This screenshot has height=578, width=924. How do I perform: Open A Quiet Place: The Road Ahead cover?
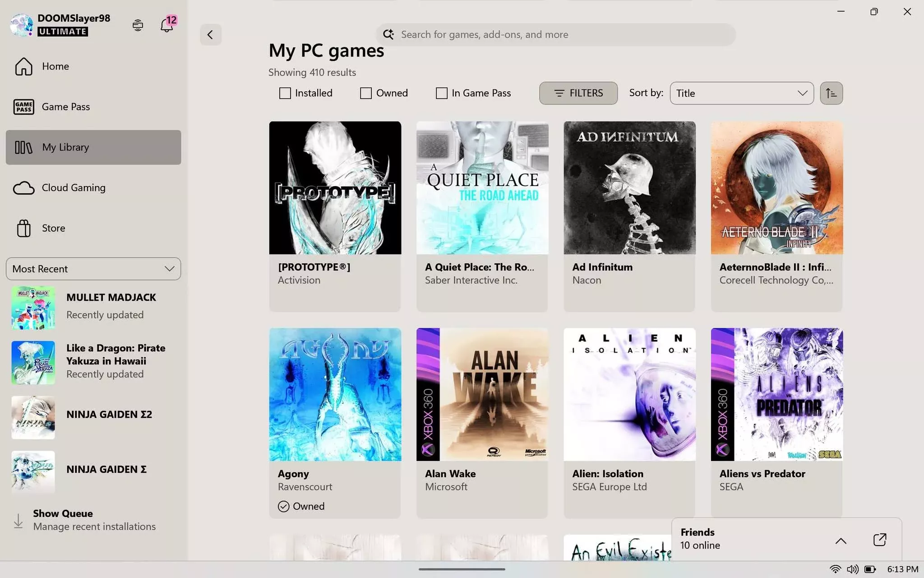tap(482, 187)
